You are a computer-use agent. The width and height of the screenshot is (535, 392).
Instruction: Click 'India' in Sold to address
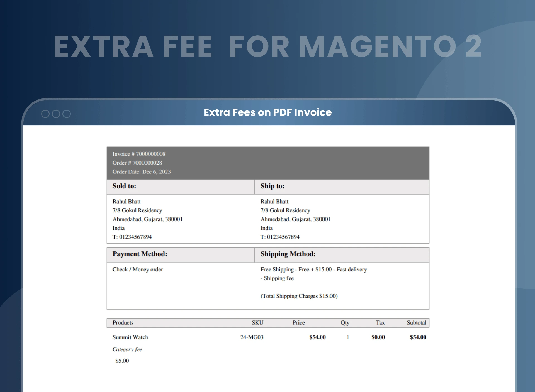point(118,228)
